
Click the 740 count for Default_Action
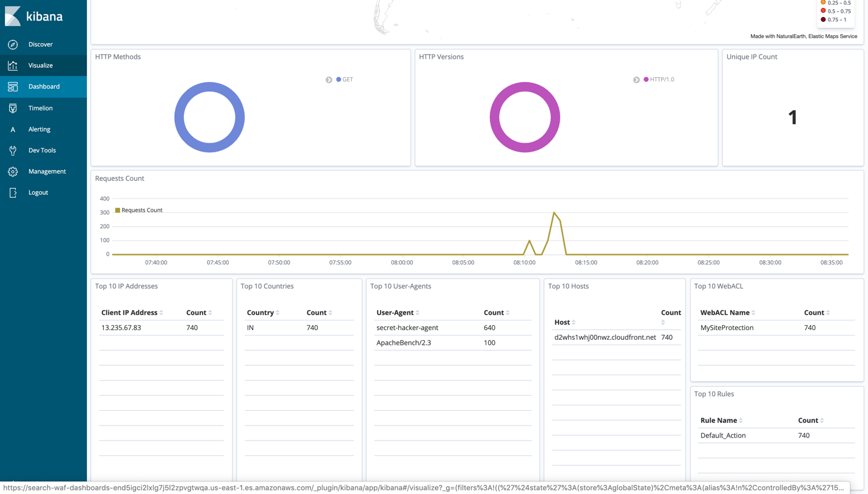[x=804, y=435]
